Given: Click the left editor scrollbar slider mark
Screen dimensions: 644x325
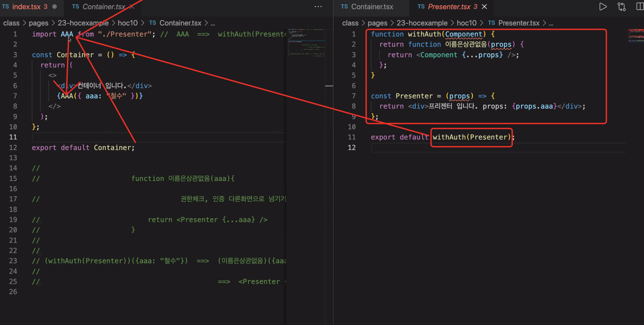Looking at the screenshot, I should (x=329, y=86).
